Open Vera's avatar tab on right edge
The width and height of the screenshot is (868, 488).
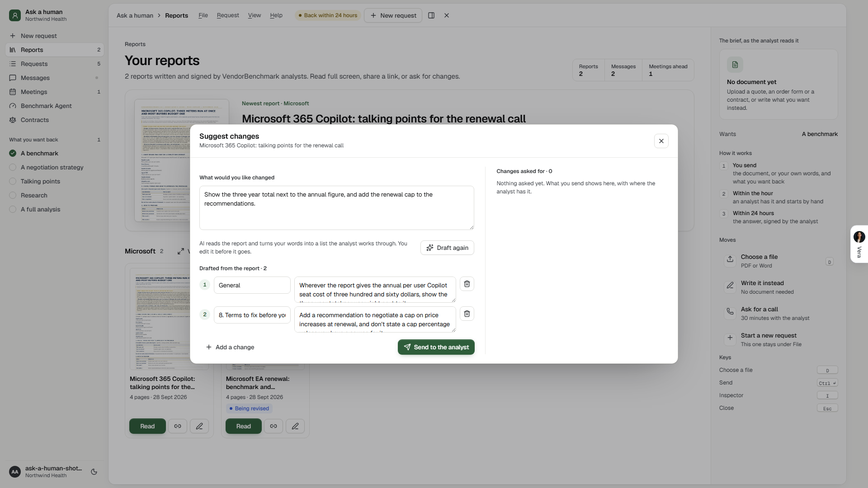859,244
